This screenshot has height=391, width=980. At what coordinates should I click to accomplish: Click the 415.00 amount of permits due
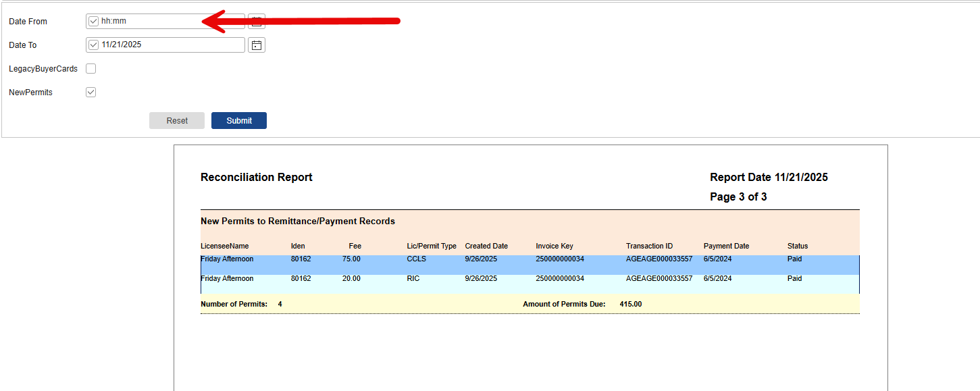click(630, 305)
